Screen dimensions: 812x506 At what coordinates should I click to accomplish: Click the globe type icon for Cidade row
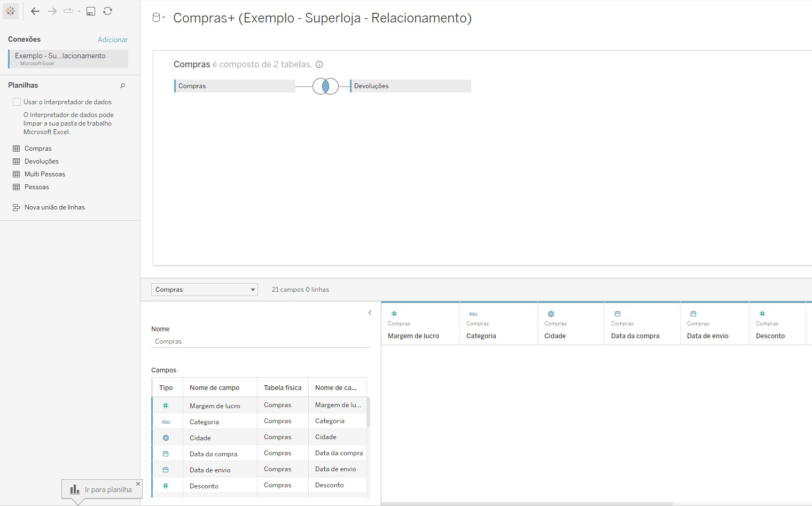(x=166, y=438)
